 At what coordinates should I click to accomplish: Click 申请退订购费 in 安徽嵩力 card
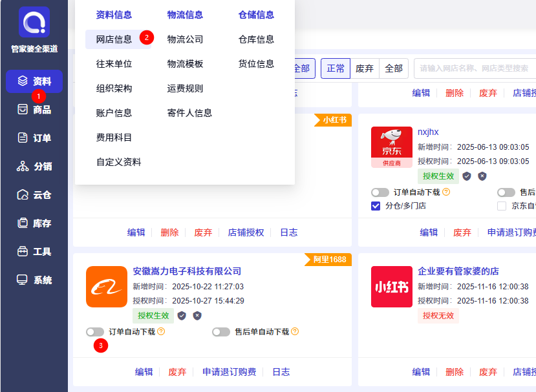click(x=230, y=372)
